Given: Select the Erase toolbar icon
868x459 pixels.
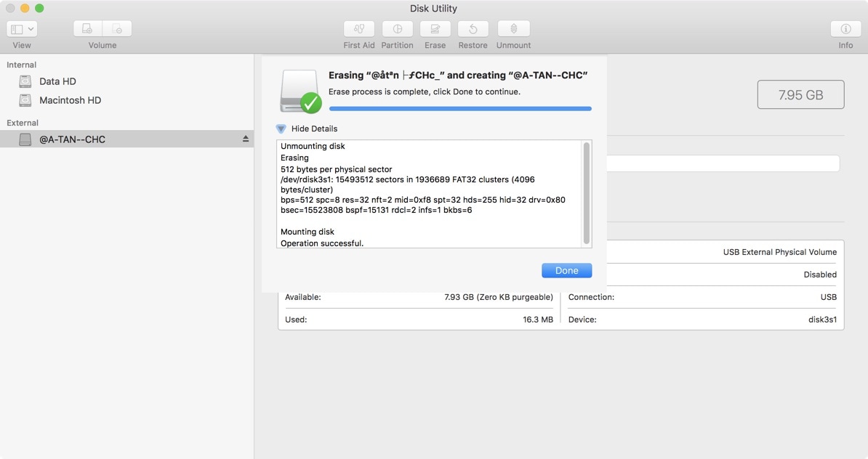Looking at the screenshot, I should coord(435,29).
